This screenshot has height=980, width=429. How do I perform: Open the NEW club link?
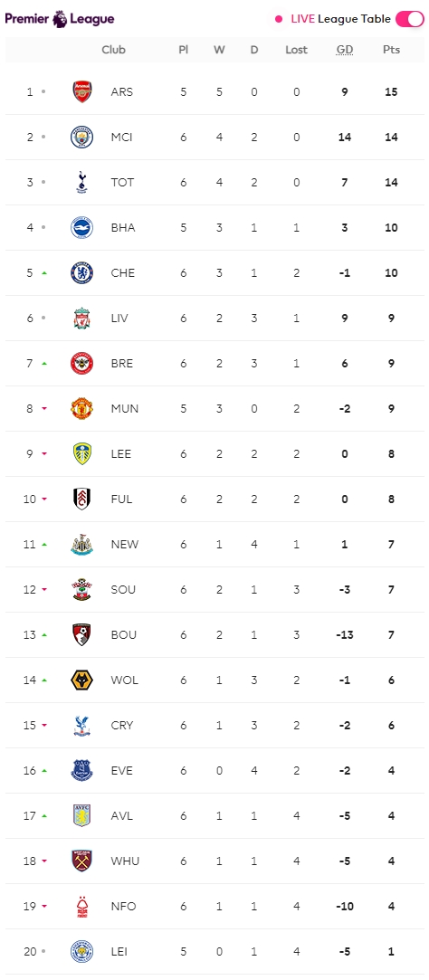125,545
